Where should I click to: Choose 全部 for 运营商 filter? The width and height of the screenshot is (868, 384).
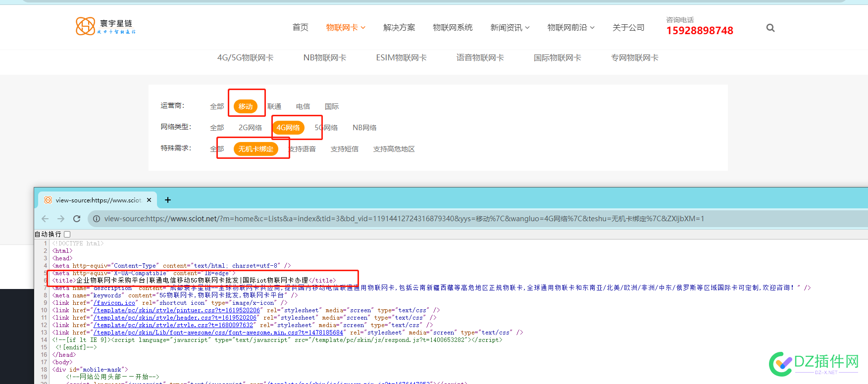217,106
